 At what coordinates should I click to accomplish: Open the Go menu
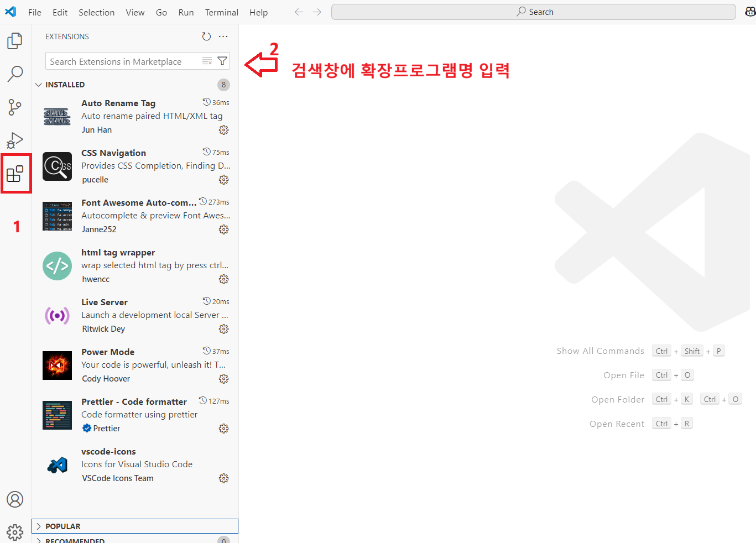coord(161,12)
